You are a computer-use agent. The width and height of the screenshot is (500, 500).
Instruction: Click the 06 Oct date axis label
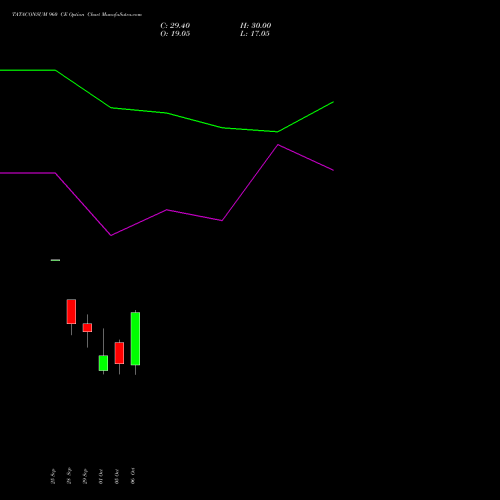click(x=133, y=476)
